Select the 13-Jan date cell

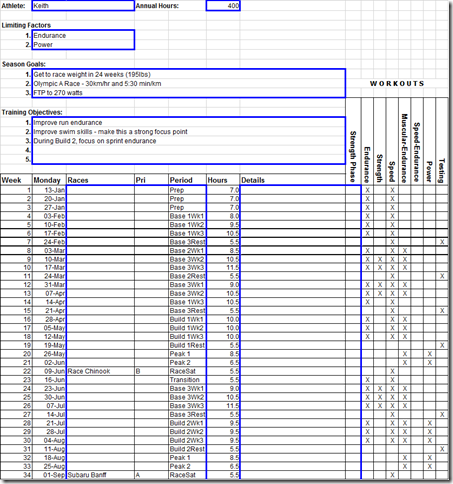pyautogui.click(x=49, y=190)
